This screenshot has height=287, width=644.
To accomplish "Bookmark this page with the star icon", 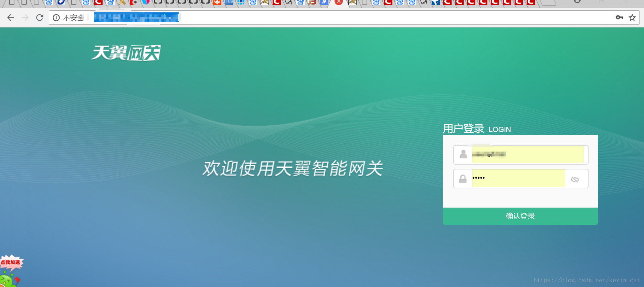I will (x=632, y=18).
